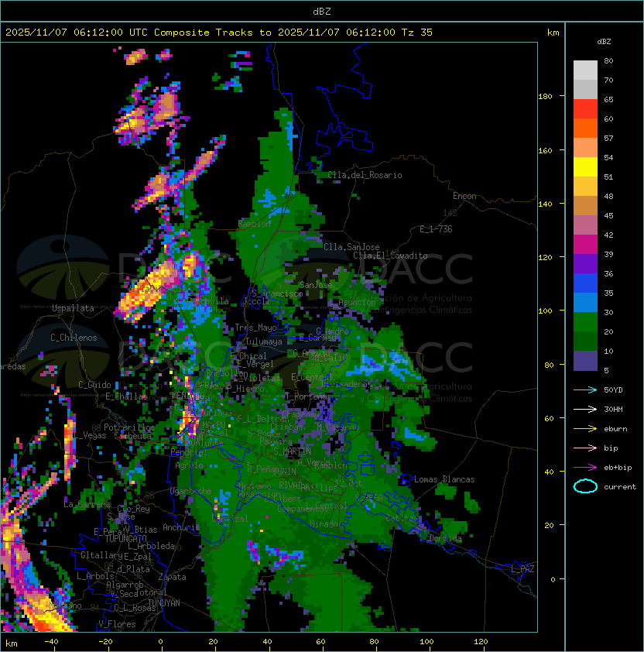Click the 50YD legend label
The height and width of the screenshot is (652, 644).
click(x=613, y=390)
